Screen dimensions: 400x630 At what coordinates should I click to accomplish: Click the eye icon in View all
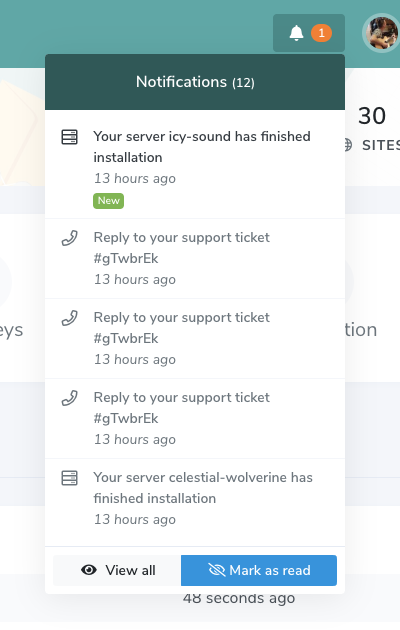coord(89,570)
